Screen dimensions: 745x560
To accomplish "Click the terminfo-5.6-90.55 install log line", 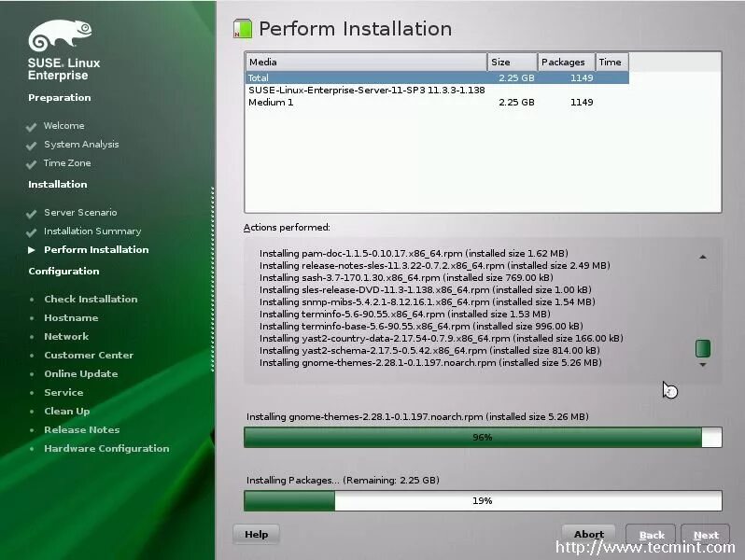I will pos(405,314).
